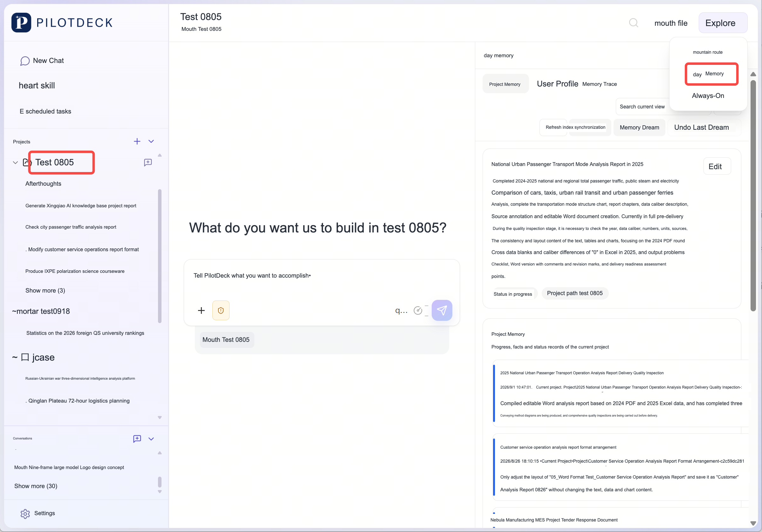Click Undo Last Dream button
This screenshot has width=762, height=532.
point(704,128)
